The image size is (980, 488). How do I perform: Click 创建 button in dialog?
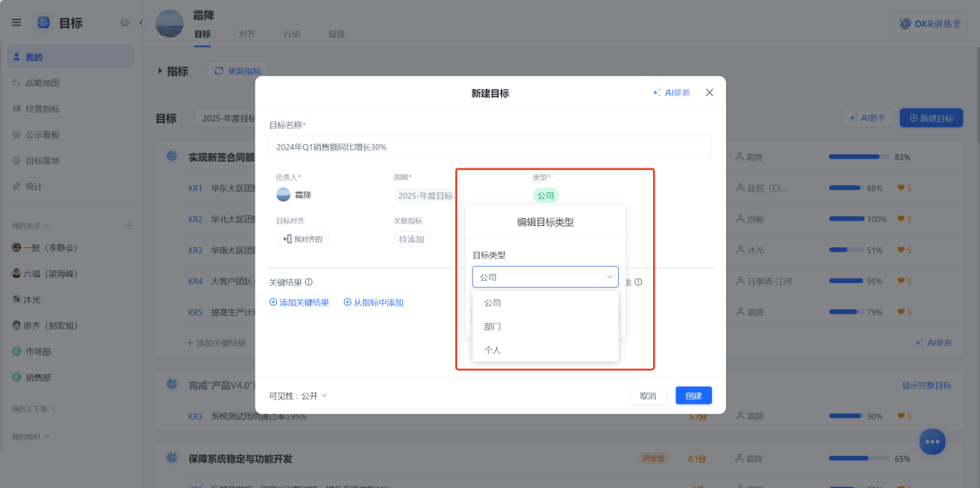coord(694,396)
